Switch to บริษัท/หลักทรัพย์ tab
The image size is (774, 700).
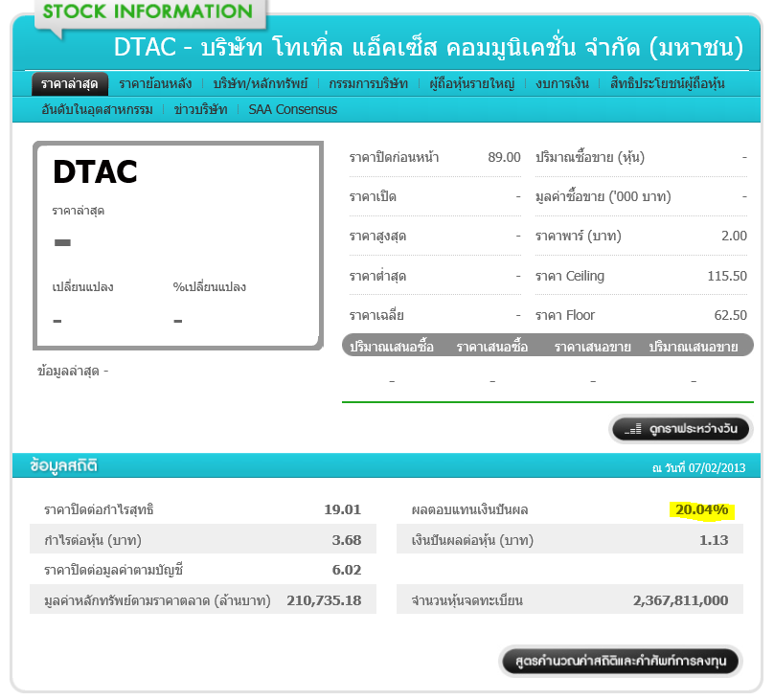tap(261, 84)
